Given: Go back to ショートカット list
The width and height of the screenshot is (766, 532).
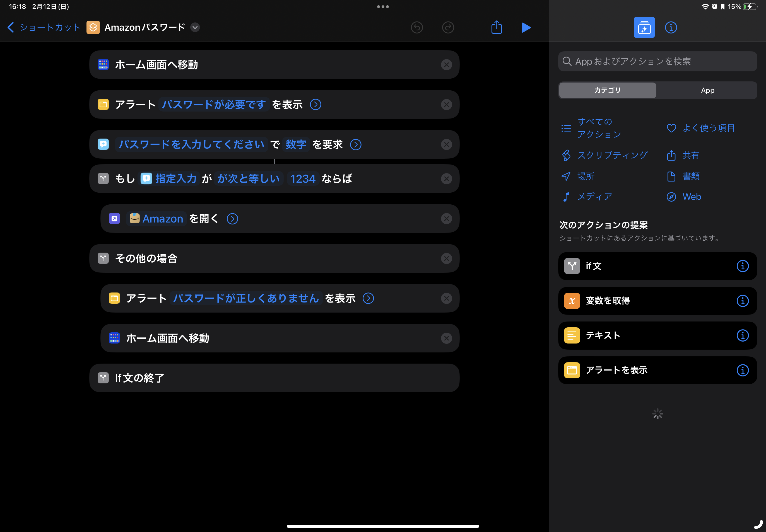Looking at the screenshot, I should click(43, 27).
